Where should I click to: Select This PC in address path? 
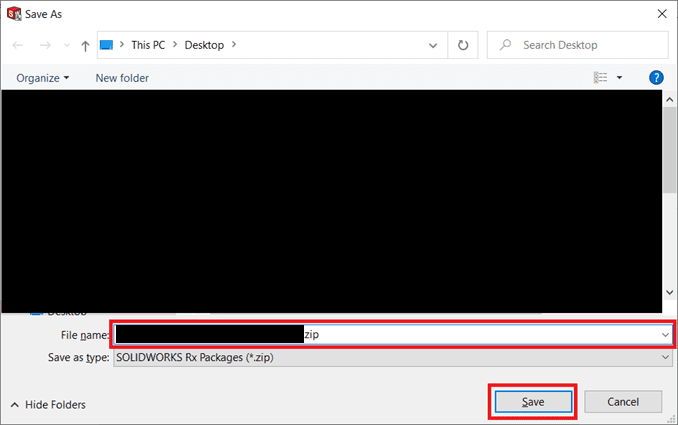coord(148,45)
